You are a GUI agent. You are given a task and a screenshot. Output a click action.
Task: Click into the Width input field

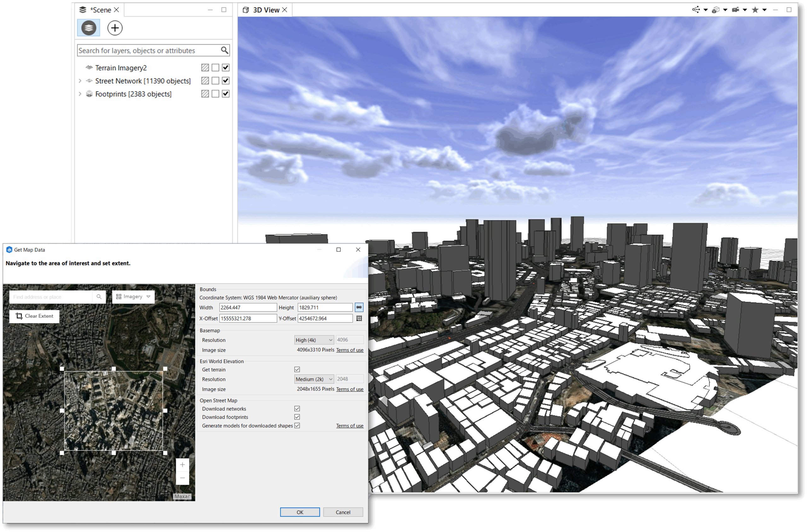(x=247, y=307)
